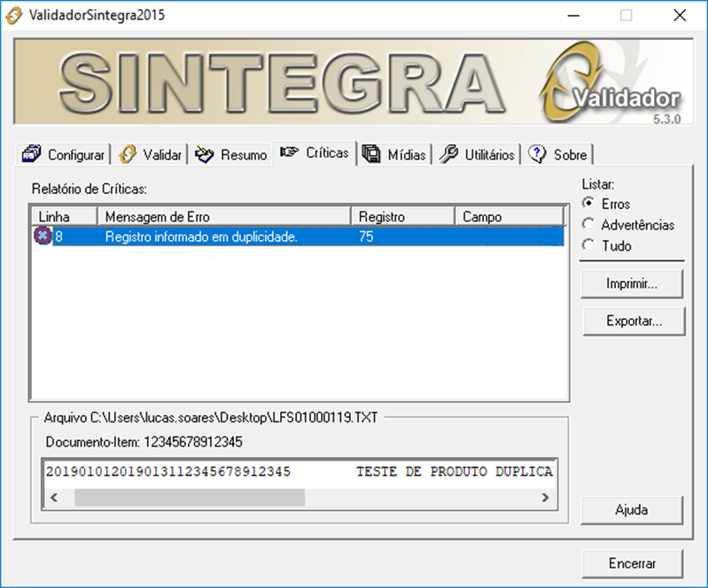Click the Configurar tab icon
Screen dimensions: 708x588
click(32, 154)
